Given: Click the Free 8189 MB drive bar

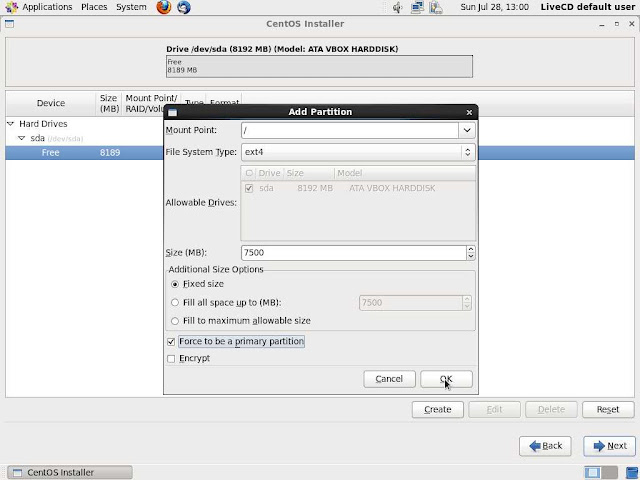Looking at the screenshot, I should click(x=319, y=66).
